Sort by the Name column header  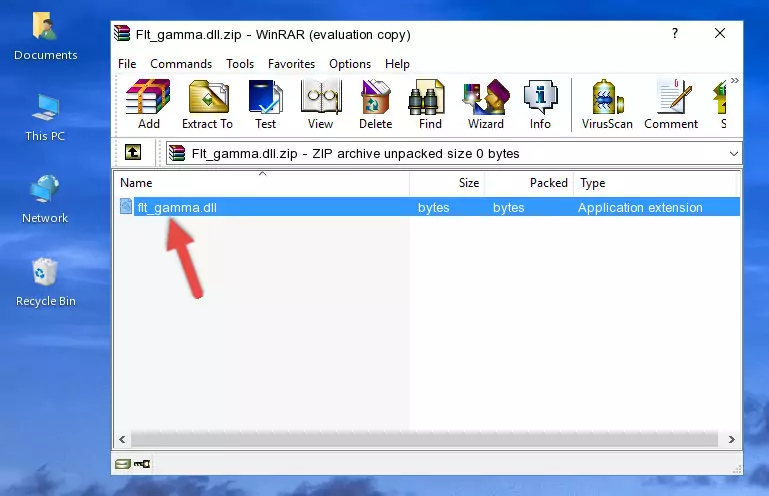(262, 183)
